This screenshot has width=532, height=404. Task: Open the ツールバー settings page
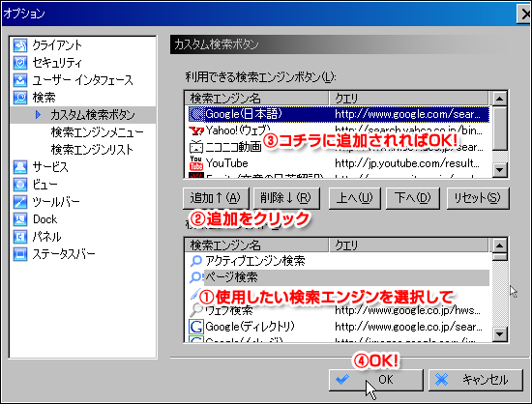[x=56, y=202]
